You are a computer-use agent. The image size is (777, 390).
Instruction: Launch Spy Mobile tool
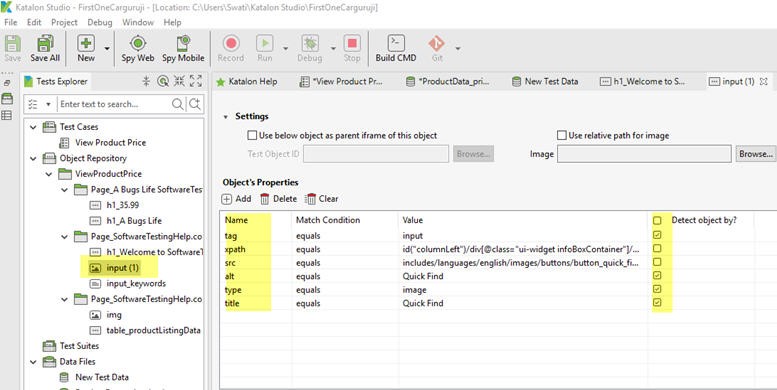pos(183,44)
